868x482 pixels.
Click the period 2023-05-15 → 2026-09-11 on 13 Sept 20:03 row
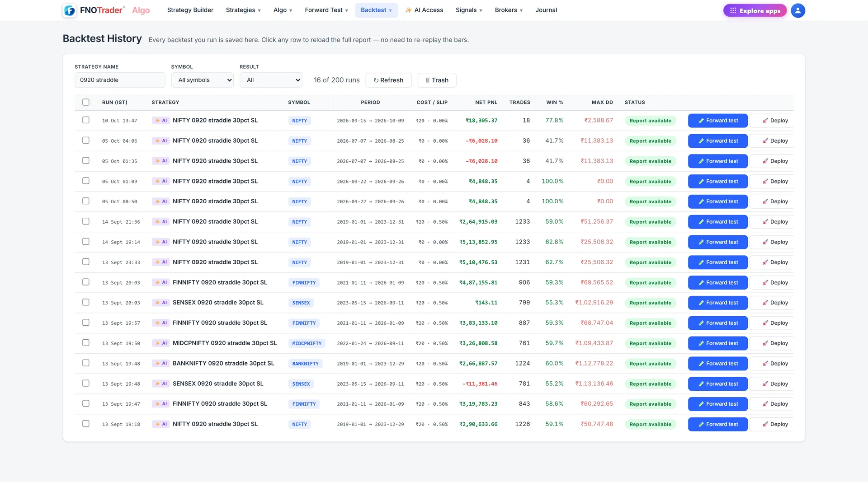click(370, 303)
